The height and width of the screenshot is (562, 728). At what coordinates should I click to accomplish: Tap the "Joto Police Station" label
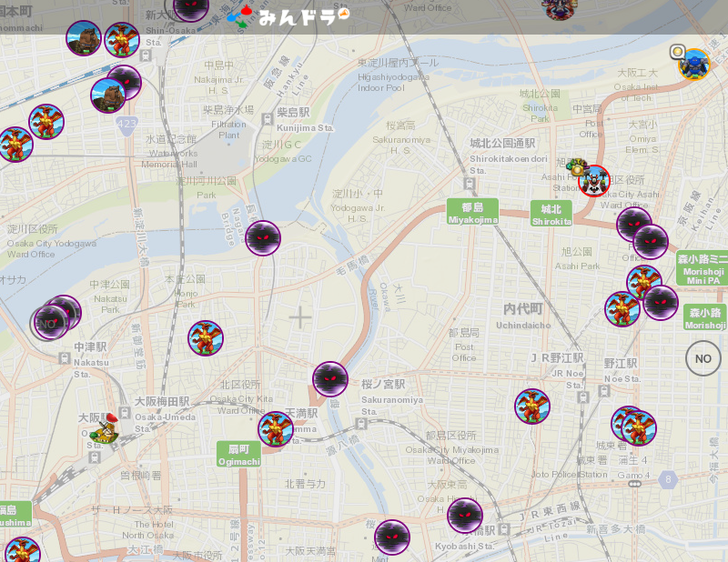(570, 475)
